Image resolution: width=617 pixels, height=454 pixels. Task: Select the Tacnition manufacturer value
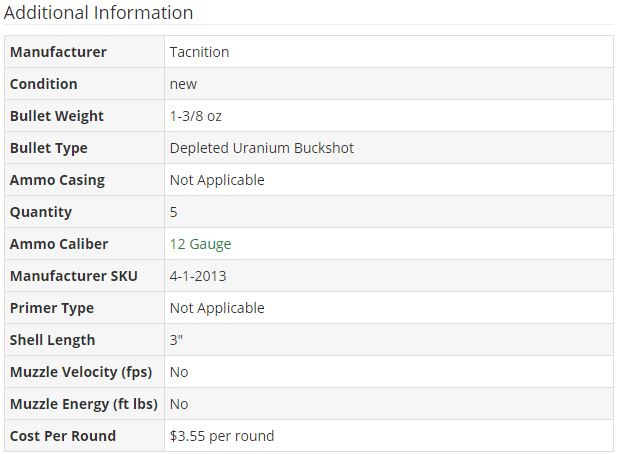click(199, 52)
